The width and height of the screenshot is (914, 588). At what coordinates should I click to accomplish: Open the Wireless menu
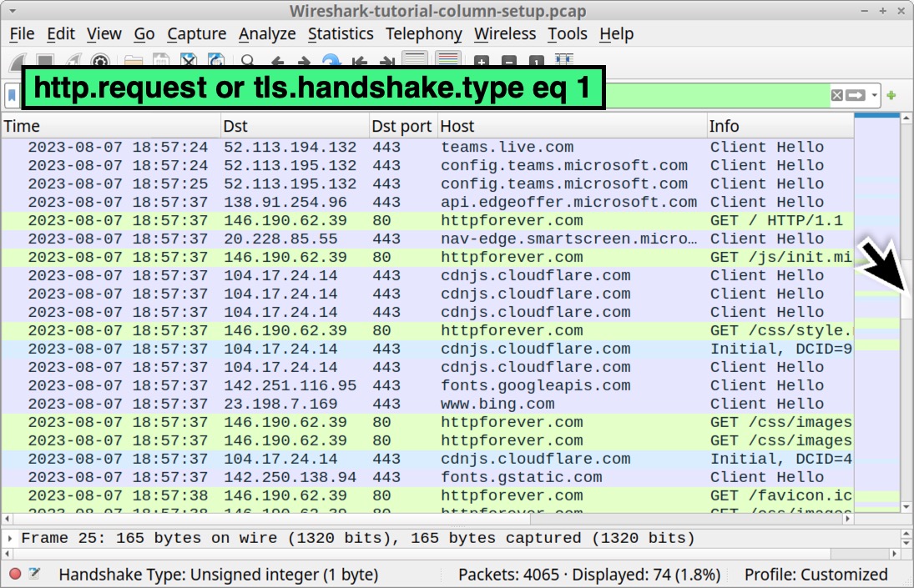click(x=505, y=33)
